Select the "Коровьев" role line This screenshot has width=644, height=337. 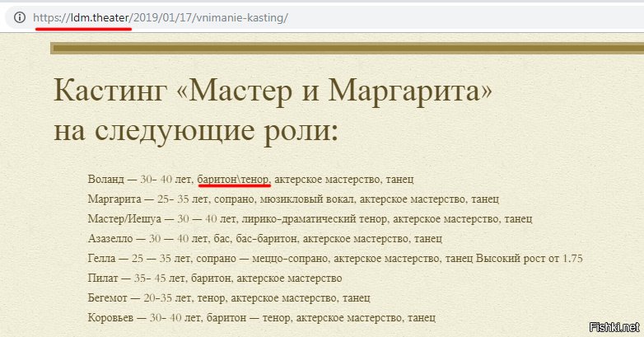coord(262,317)
